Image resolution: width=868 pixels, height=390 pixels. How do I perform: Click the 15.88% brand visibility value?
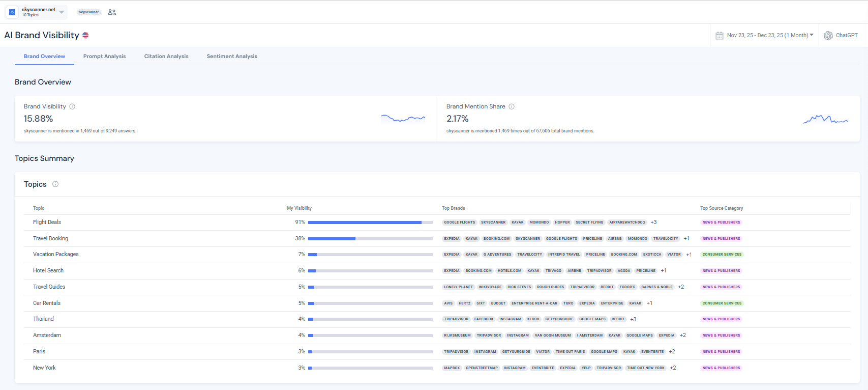[x=39, y=119]
